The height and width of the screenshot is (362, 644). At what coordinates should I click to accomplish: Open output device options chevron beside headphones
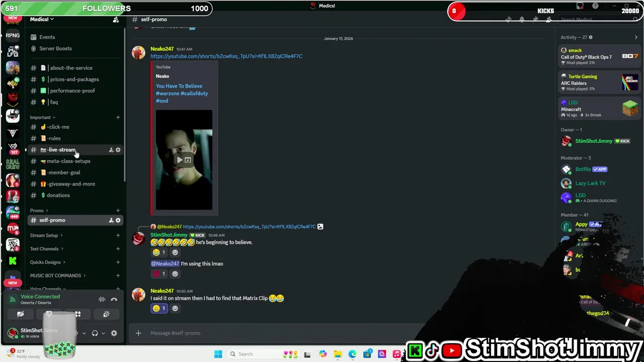tap(103, 333)
